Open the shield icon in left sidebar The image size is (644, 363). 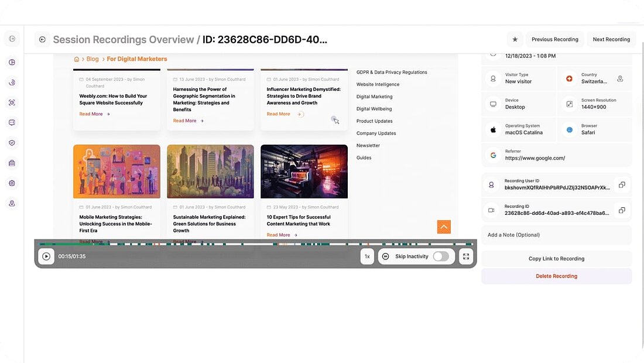12,143
